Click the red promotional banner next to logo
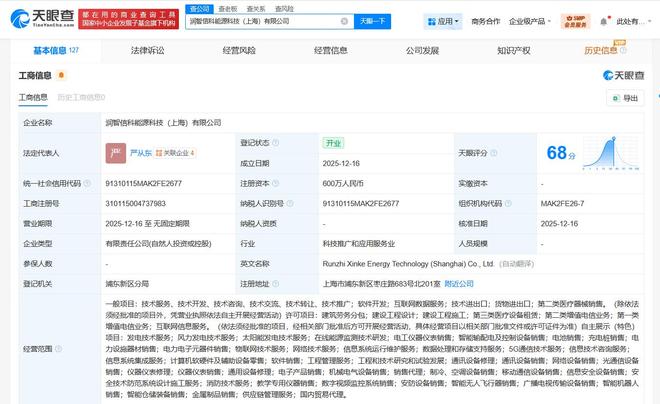660x404 pixels. tap(128, 19)
